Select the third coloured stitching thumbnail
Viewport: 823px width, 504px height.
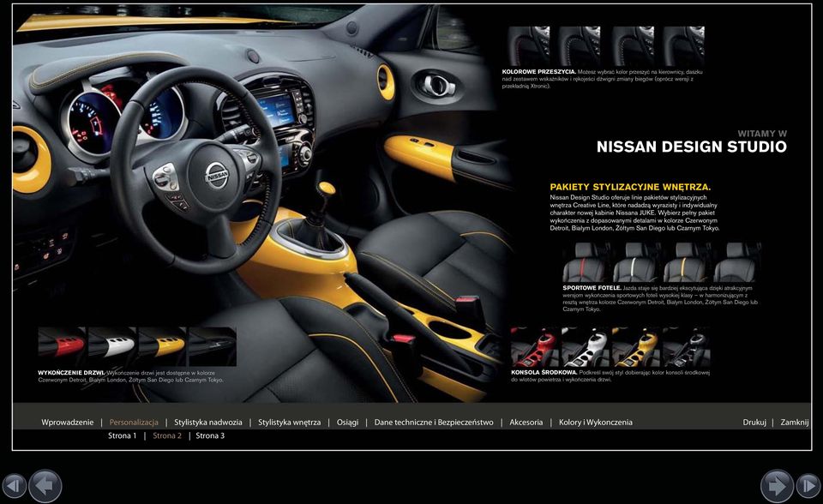click(x=633, y=46)
